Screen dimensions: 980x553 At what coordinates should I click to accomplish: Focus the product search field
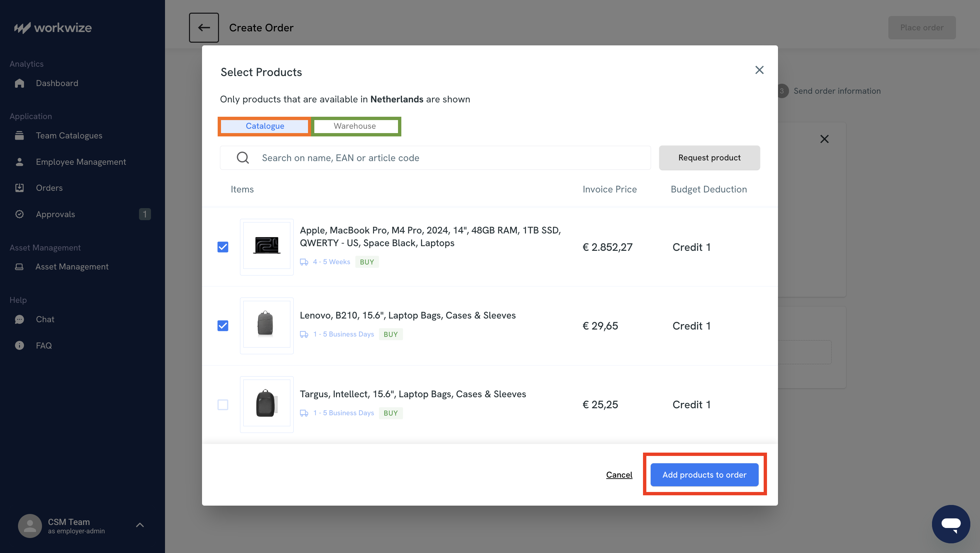pyautogui.click(x=435, y=157)
